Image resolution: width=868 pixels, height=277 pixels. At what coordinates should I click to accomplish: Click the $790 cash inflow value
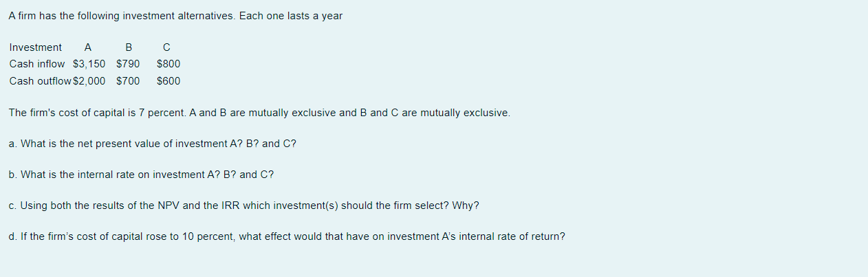click(x=128, y=64)
